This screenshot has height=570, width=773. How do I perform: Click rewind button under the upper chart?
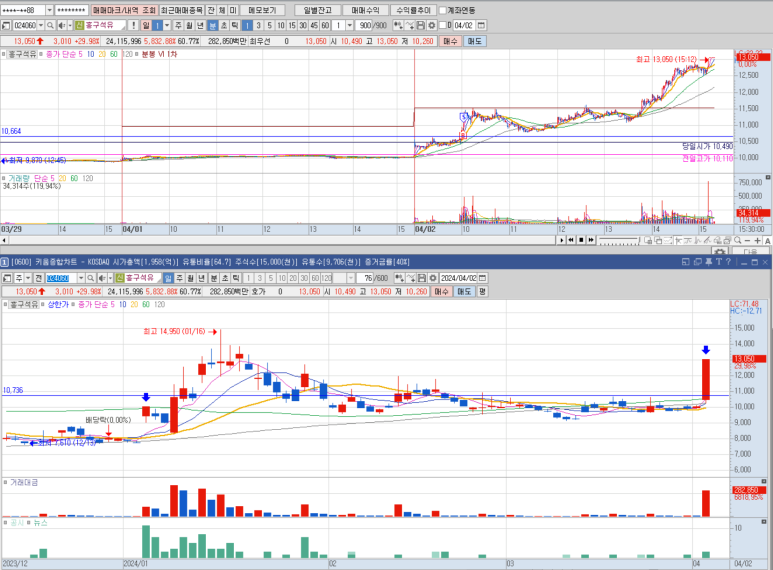tap(571, 240)
